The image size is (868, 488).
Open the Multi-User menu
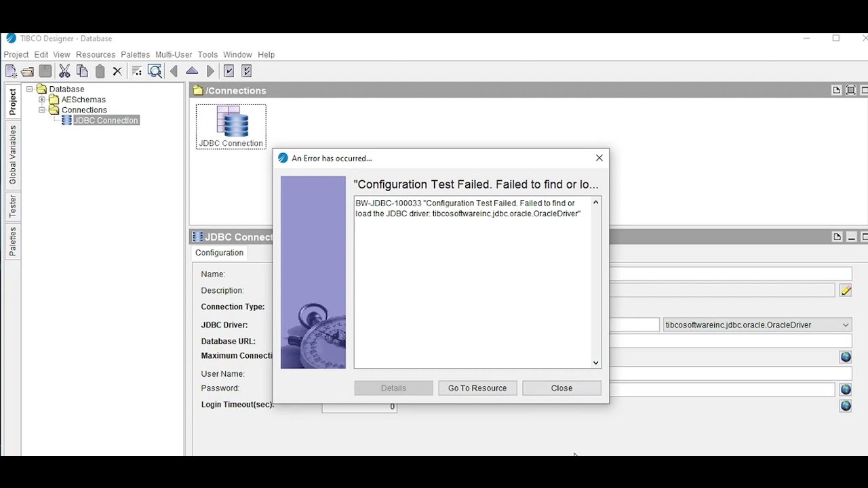pyautogui.click(x=174, y=54)
